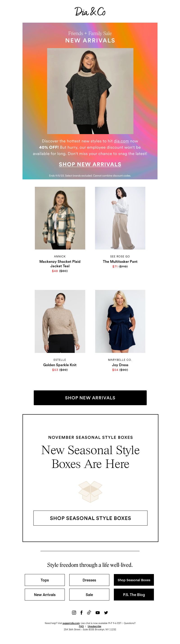Click the black SHOP NEW ARRIVALS button

[x=90, y=398]
